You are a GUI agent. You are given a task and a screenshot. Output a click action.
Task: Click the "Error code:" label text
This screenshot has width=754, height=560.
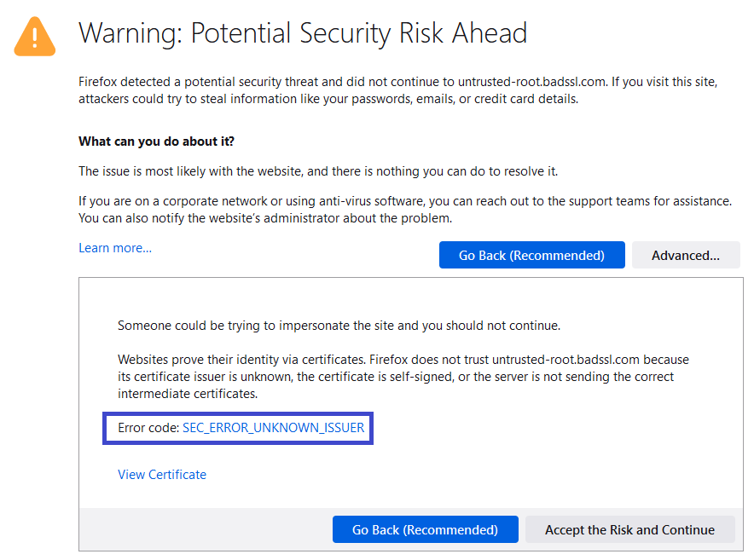click(x=148, y=428)
